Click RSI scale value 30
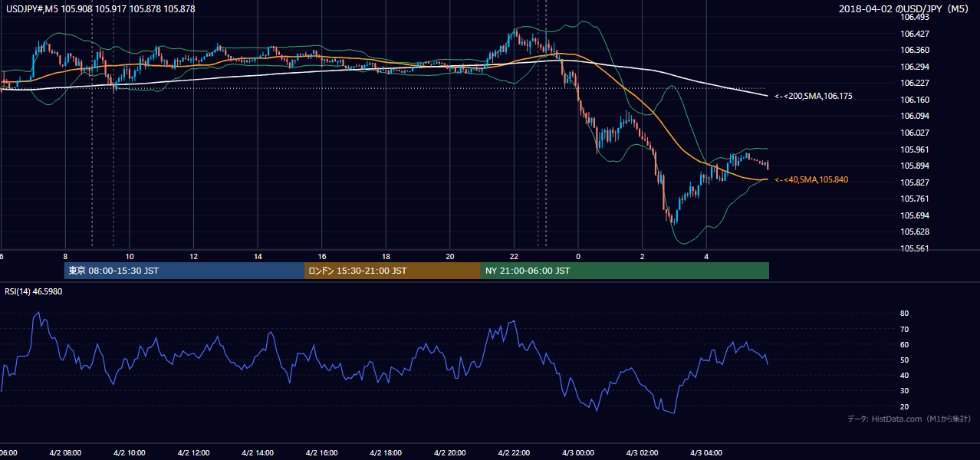980x460 pixels. tap(905, 390)
